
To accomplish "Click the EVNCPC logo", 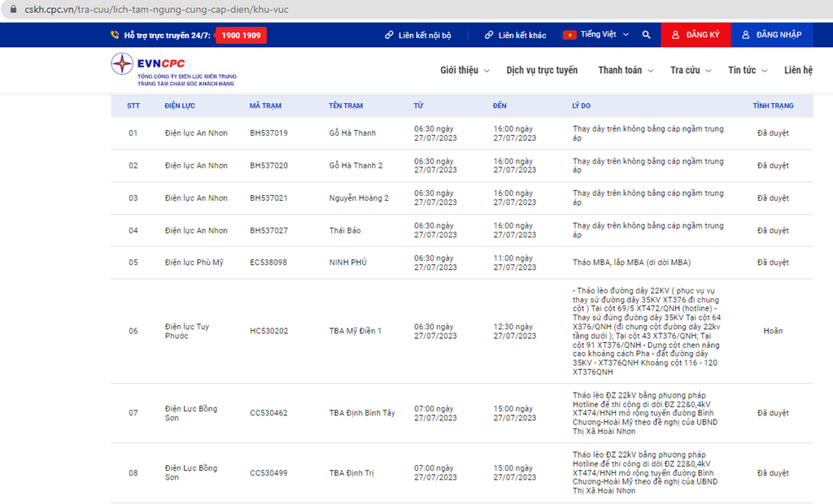I will (174, 70).
